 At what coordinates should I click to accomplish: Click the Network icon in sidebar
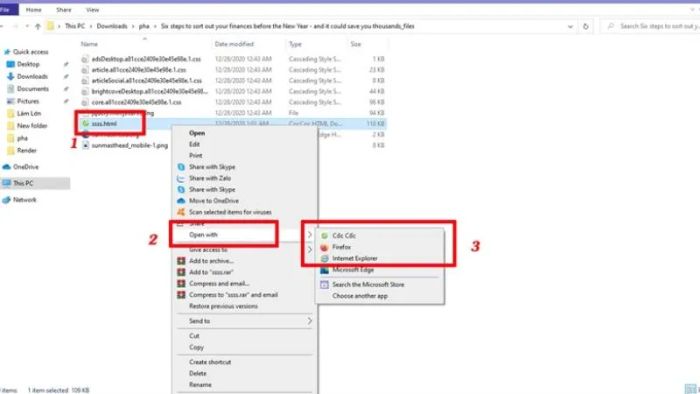[7, 200]
